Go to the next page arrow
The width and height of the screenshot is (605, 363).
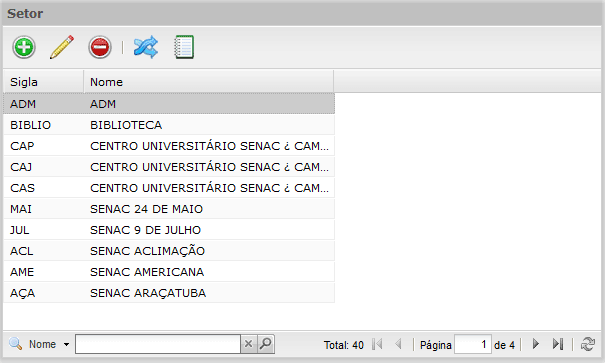tap(536, 343)
